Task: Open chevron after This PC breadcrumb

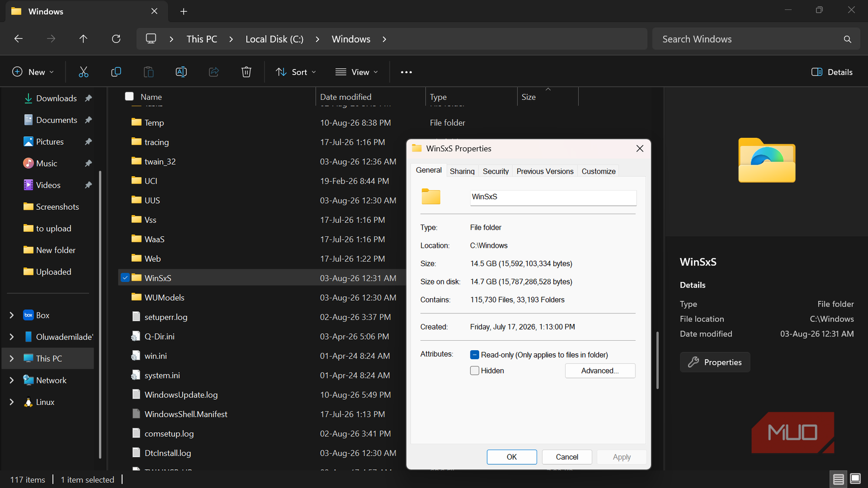Action: tap(231, 39)
